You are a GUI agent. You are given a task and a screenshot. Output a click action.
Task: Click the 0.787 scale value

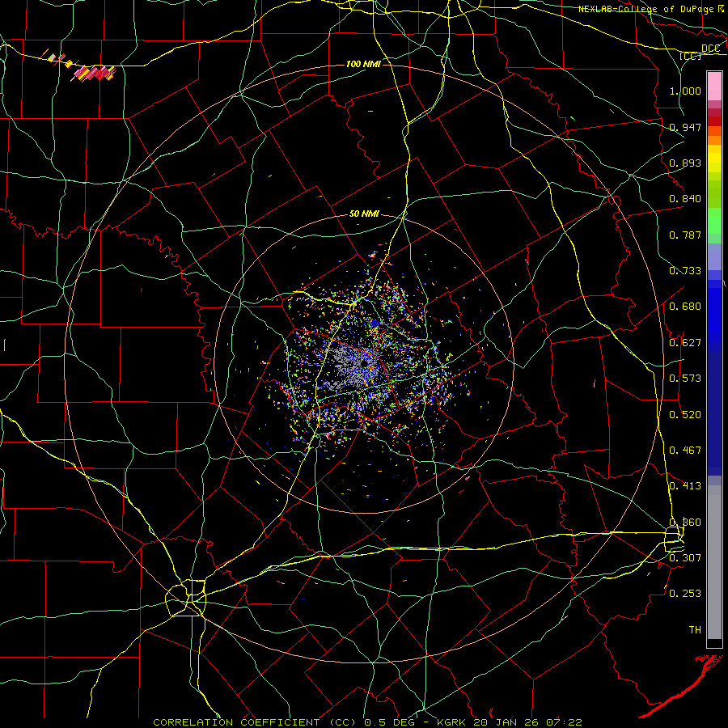click(685, 235)
